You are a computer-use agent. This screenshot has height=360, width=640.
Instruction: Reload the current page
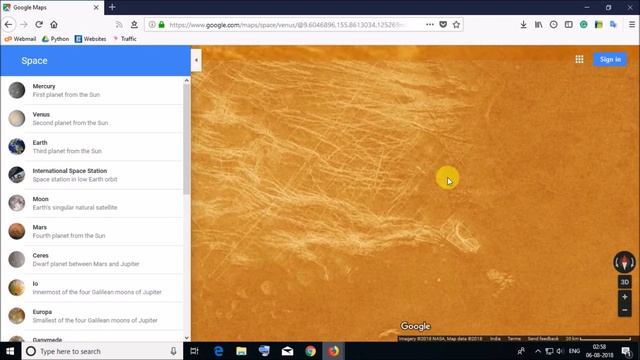click(39, 24)
